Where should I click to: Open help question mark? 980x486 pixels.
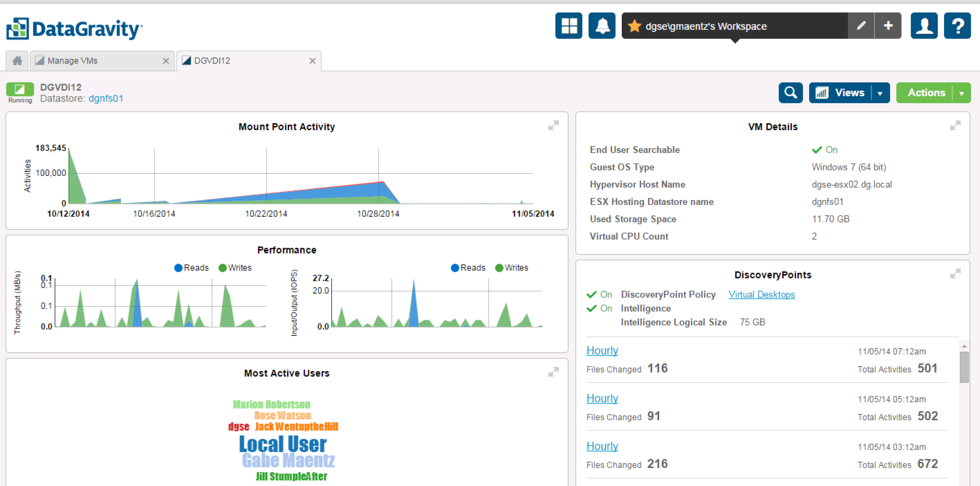[x=957, y=26]
